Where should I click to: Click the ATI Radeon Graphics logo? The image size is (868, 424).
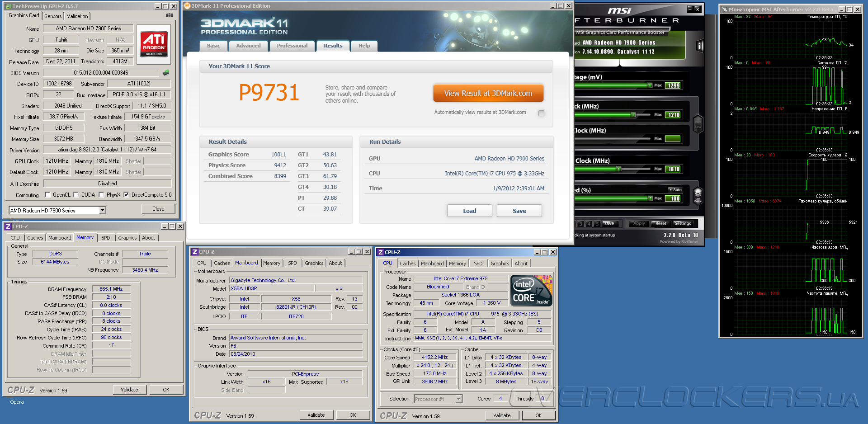click(154, 44)
